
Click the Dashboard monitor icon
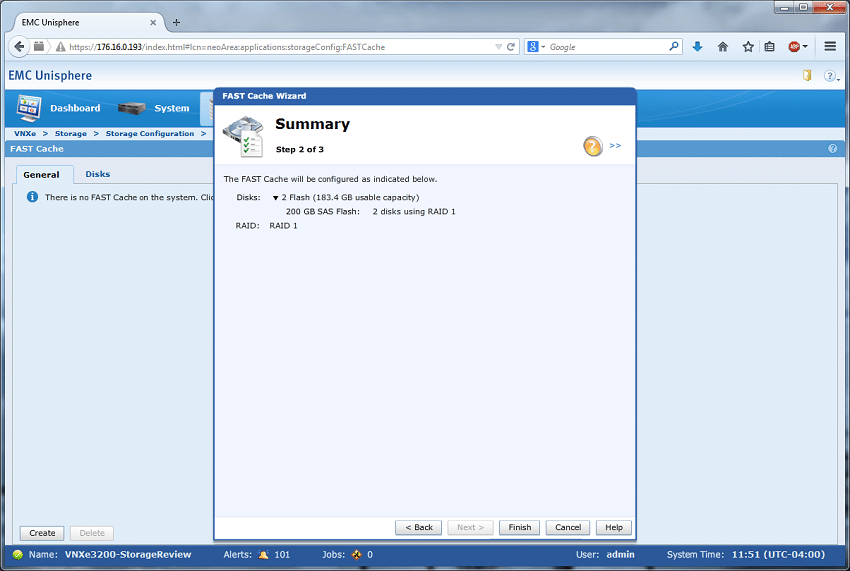click(x=28, y=108)
